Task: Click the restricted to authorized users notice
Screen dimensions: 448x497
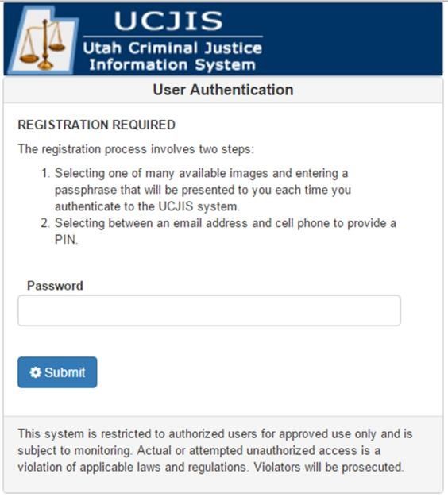Action: point(215,433)
